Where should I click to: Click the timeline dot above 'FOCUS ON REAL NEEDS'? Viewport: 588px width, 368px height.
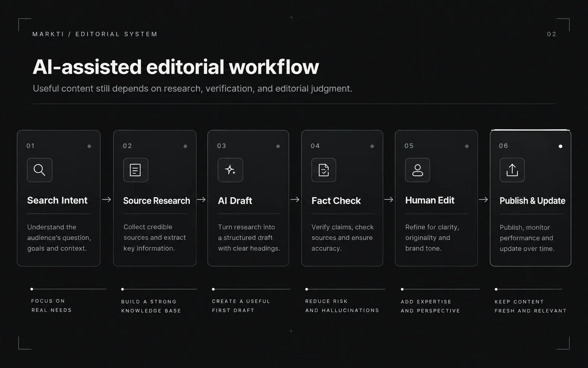click(x=32, y=289)
